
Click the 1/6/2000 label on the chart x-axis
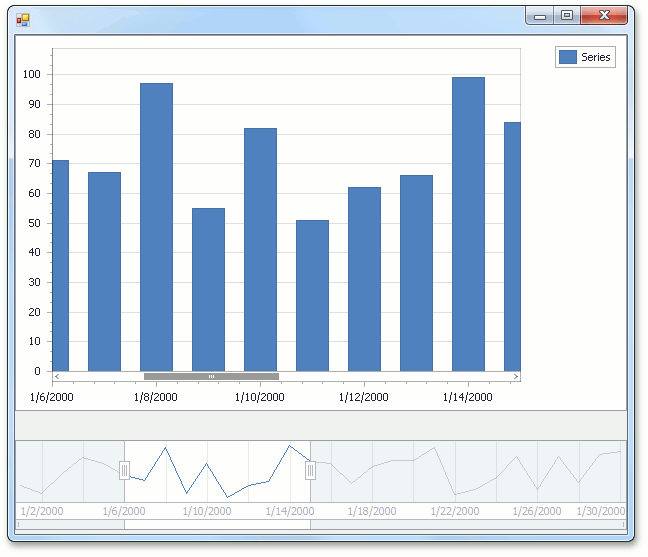tap(52, 397)
